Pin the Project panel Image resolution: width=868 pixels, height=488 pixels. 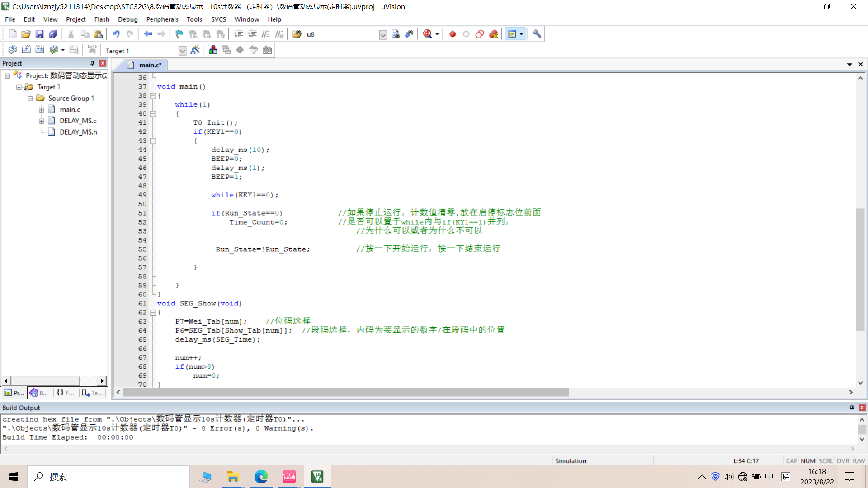pyautogui.click(x=92, y=63)
